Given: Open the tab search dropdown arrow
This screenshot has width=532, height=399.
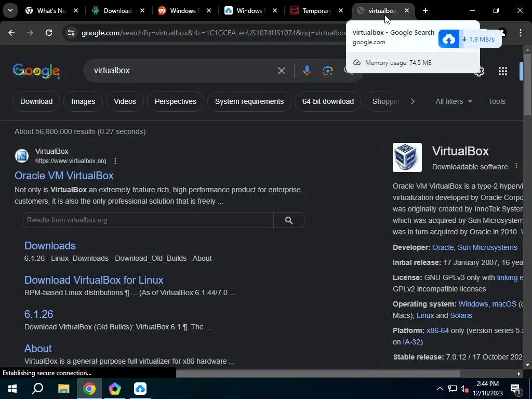Looking at the screenshot, I should click(x=10, y=10).
